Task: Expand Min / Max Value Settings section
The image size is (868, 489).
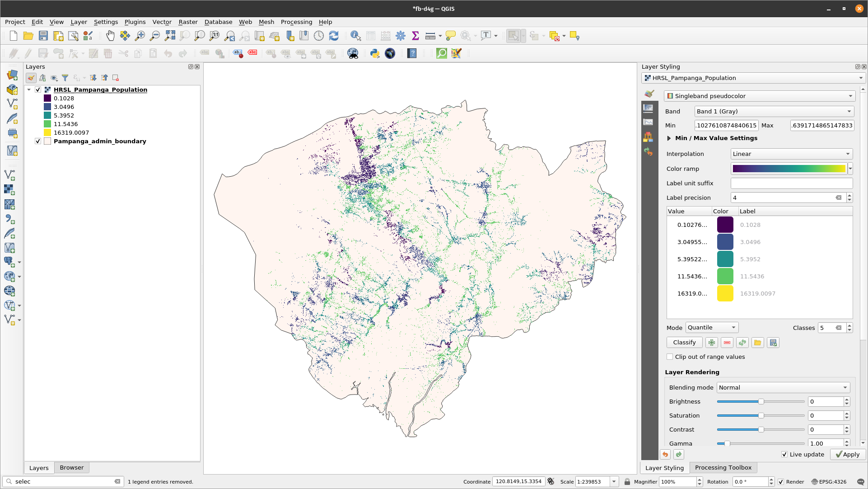Action: pyautogui.click(x=668, y=138)
